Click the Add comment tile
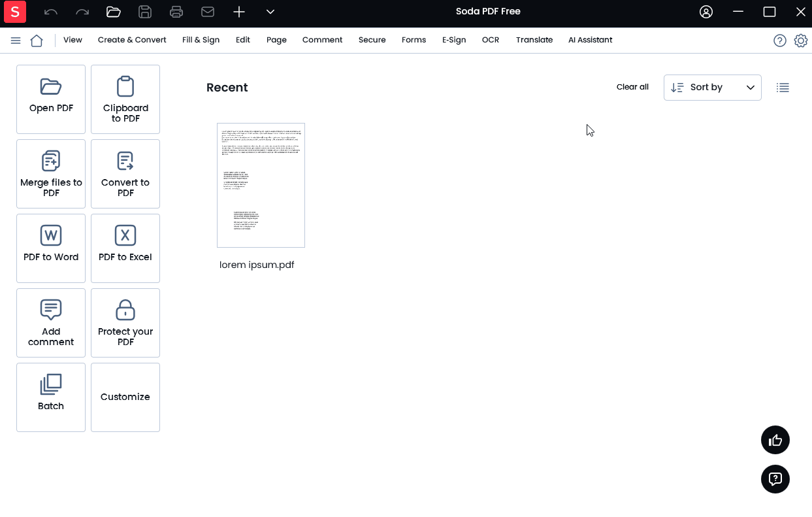Image resolution: width=812 pixels, height=517 pixels. (x=51, y=323)
